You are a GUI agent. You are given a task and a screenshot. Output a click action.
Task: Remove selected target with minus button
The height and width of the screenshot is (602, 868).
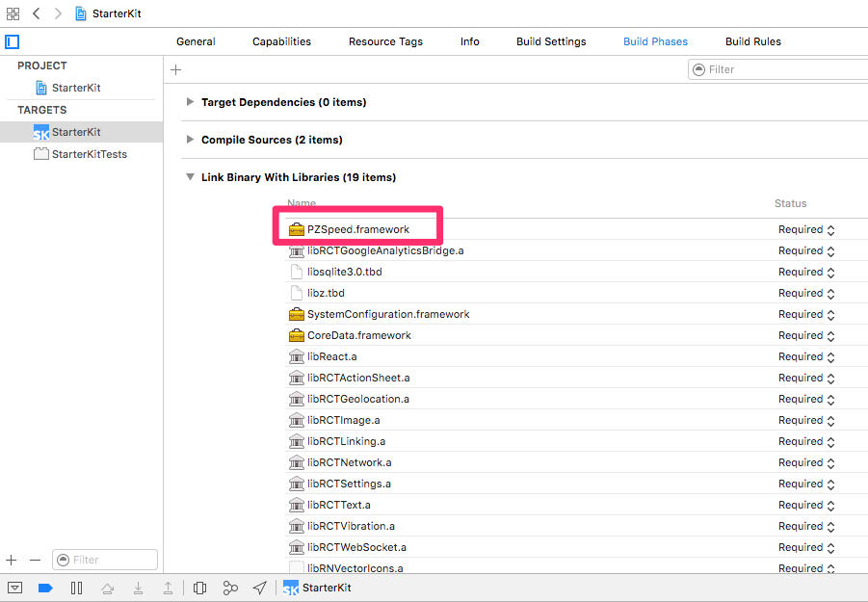coord(35,560)
